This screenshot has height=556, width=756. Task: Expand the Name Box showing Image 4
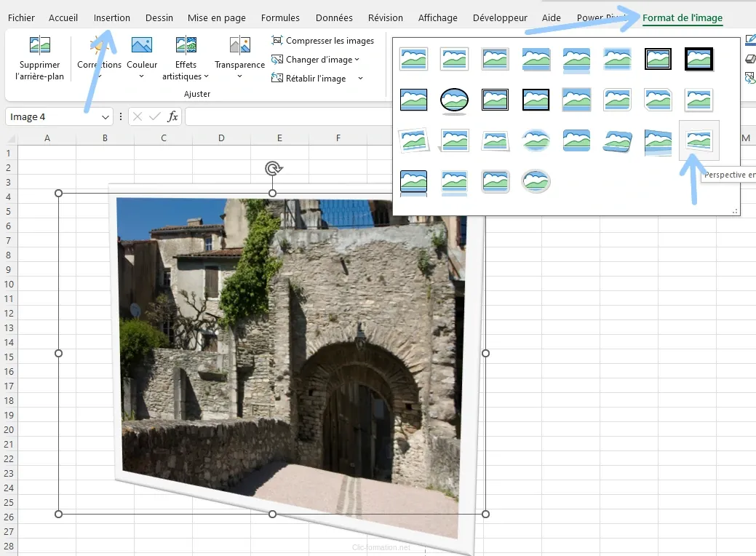click(x=104, y=116)
